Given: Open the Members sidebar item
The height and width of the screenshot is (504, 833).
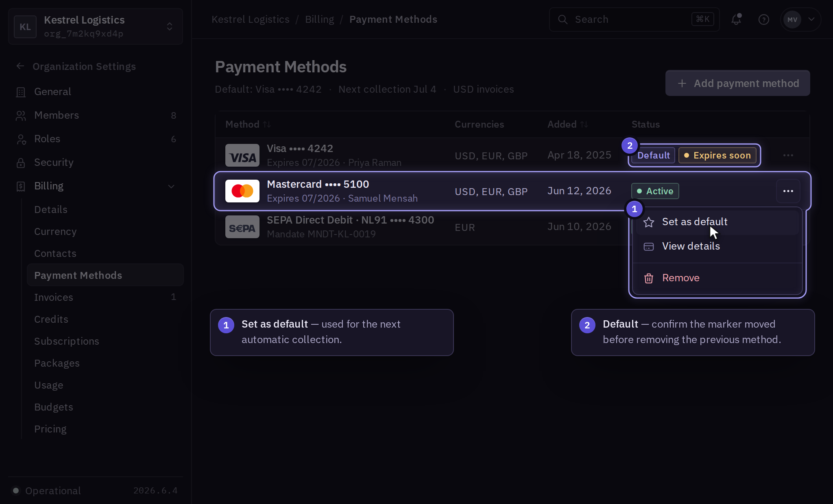Looking at the screenshot, I should pyautogui.click(x=96, y=115).
